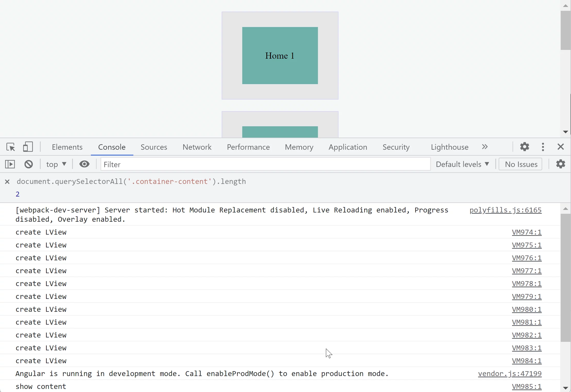Switch to the Network tab

[197, 147]
